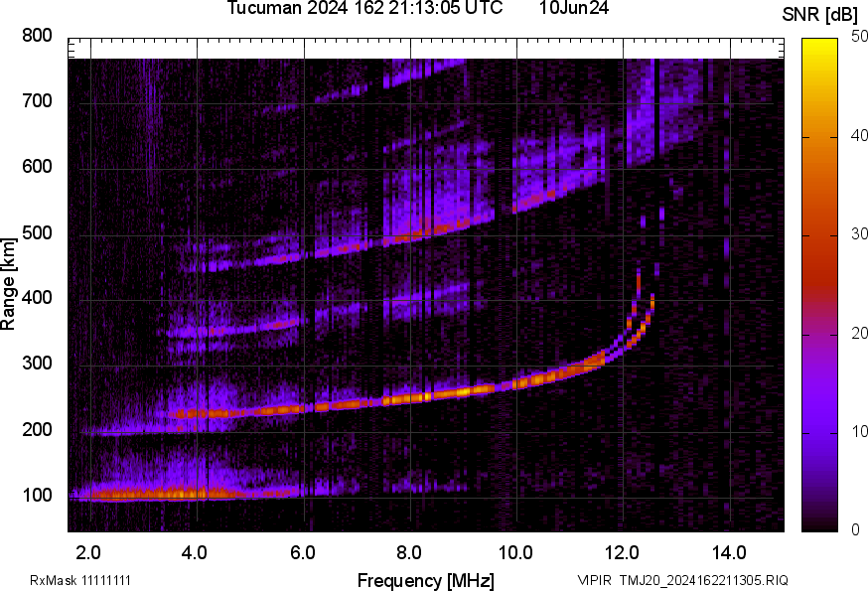
Task: Click the colorbar tick label '50'
Action: point(859,37)
